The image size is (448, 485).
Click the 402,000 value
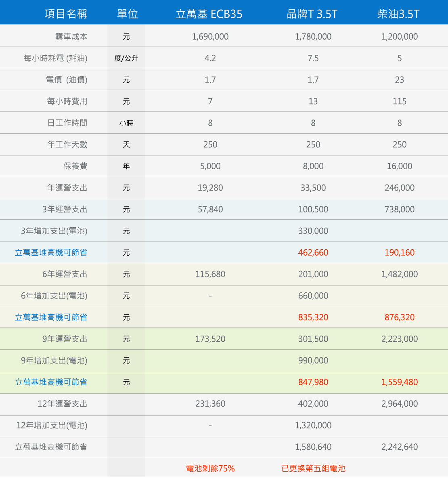pos(313,404)
